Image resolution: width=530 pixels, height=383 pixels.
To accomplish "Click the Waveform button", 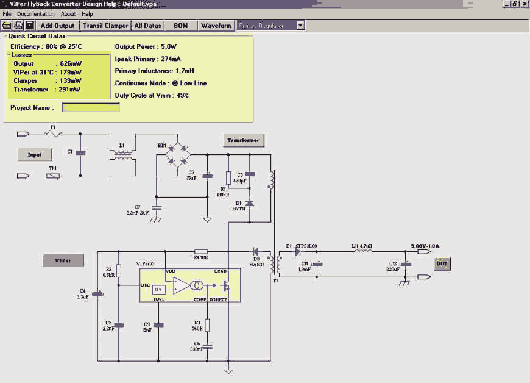I will pos(216,26).
